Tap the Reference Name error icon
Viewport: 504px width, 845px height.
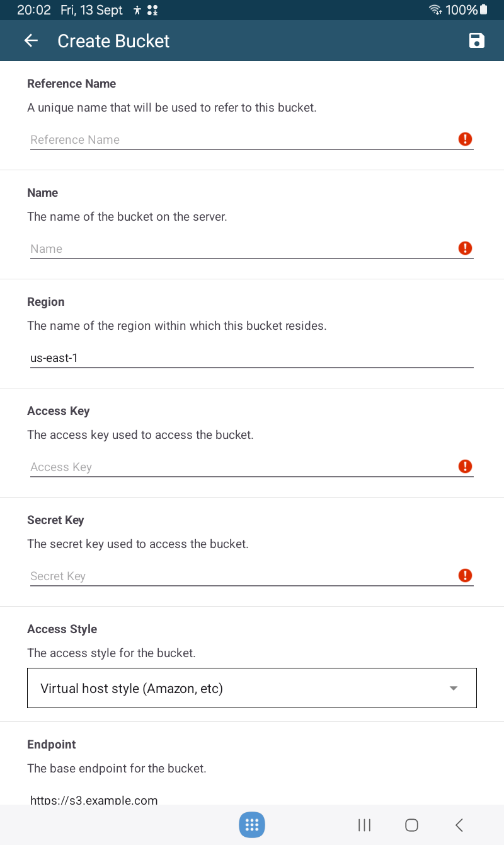pos(465,139)
